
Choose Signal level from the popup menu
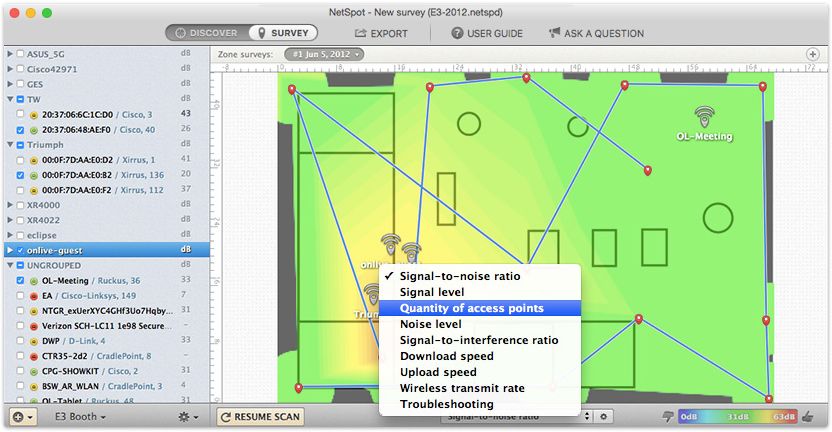[x=480, y=292]
